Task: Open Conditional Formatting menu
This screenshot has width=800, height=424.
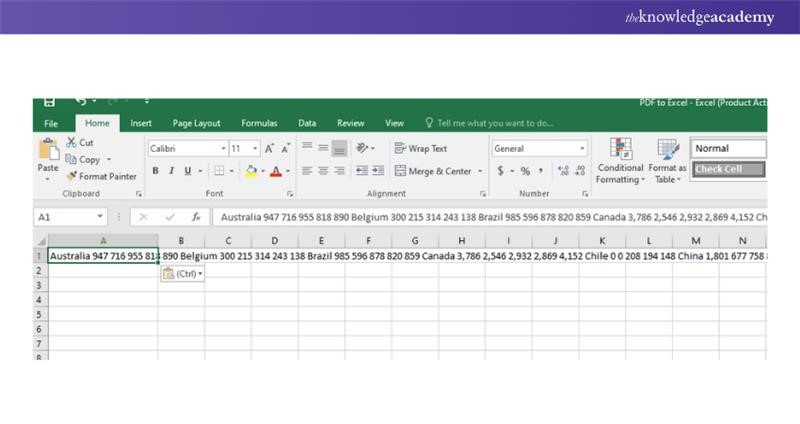Action: (x=620, y=160)
